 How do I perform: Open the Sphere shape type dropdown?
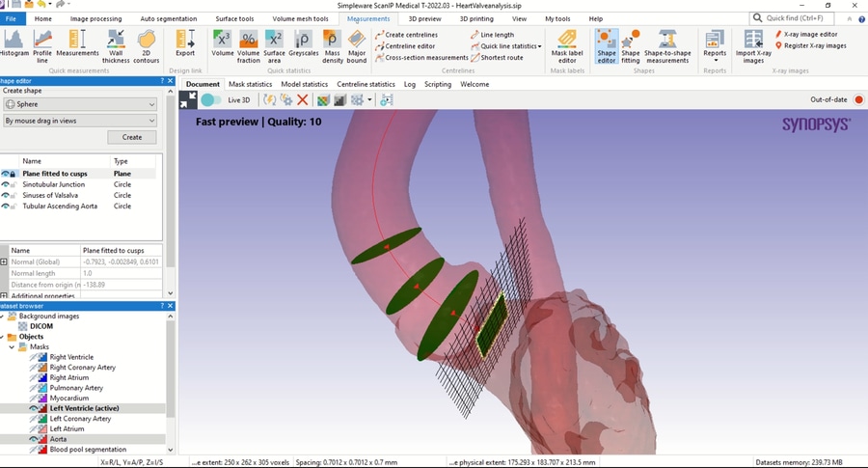click(x=80, y=104)
